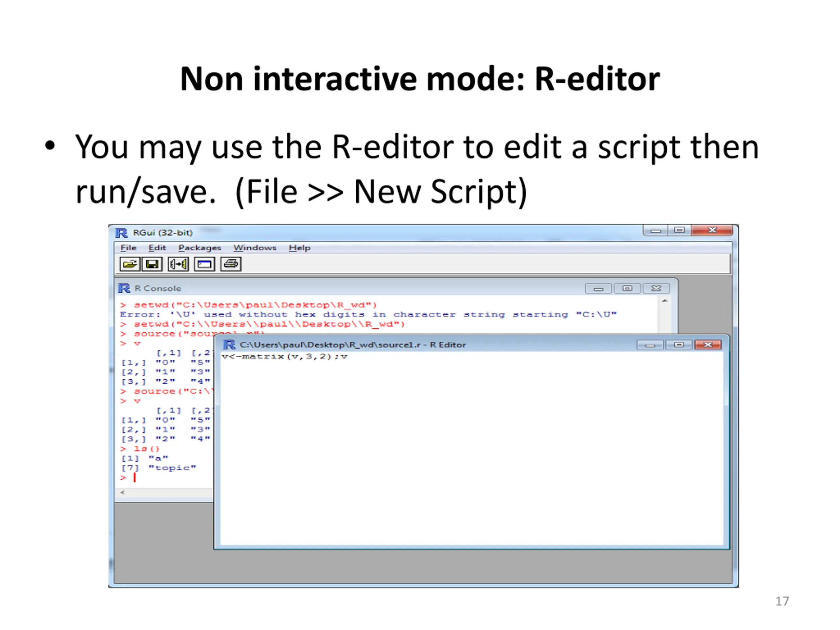This screenshot has height=630, width=840.
Task: Close the main RGui window
Action: 712,230
